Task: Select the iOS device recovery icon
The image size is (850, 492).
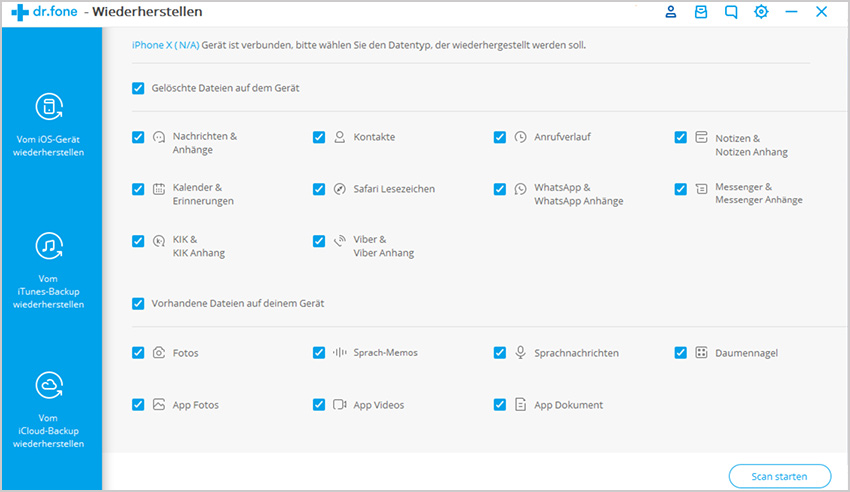Action: click(49, 106)
